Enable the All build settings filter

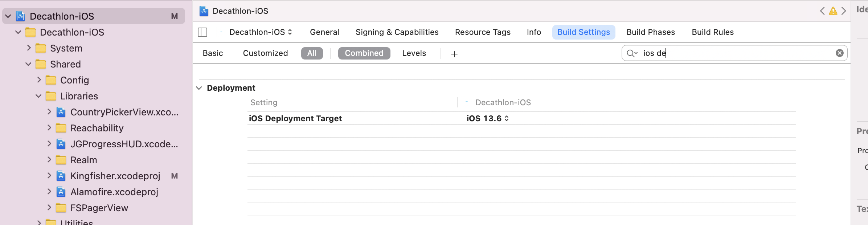(x=312, y=53)
